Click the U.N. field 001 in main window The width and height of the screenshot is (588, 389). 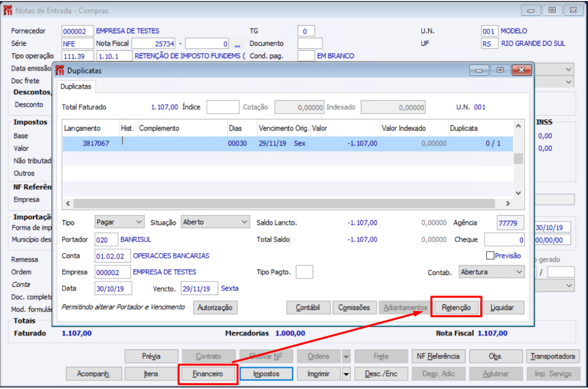(490, 31)
